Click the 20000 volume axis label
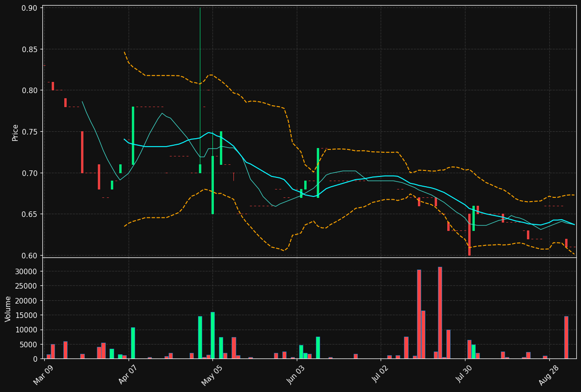Viewport: 581px width, 392px height. (28, 301)
